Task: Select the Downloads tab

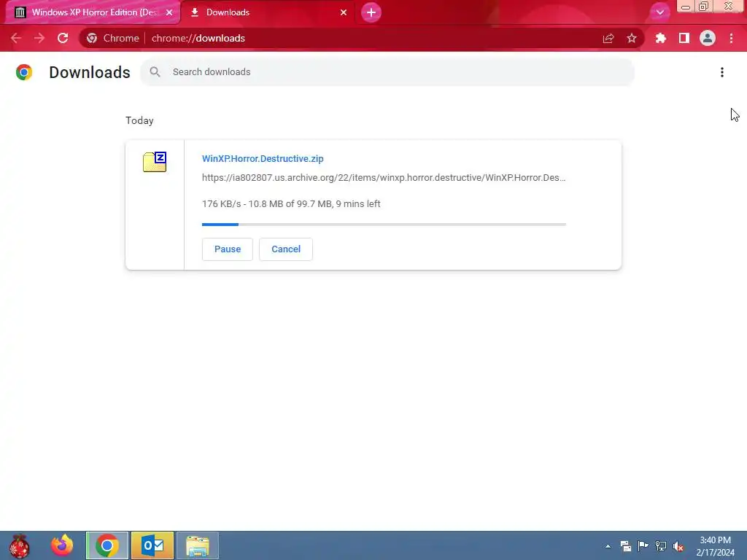Action: click(267, 12)
